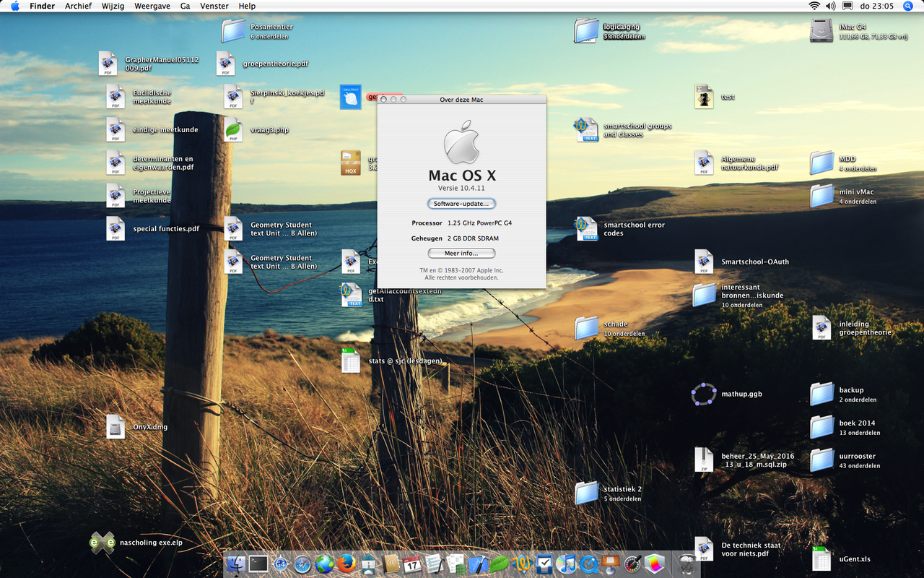This screenshot has width=924, height=578.
Task: Click the Versie 10.4.11 version text
Action: 461,188
